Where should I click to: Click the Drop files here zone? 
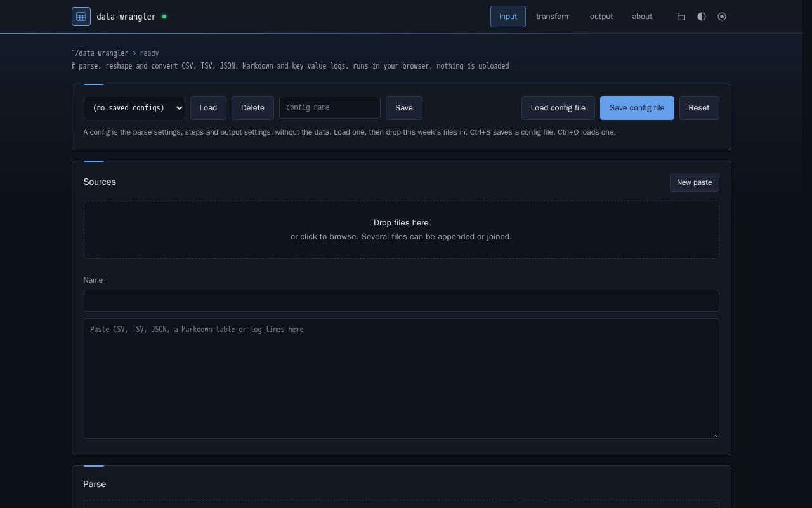[402, 230]
